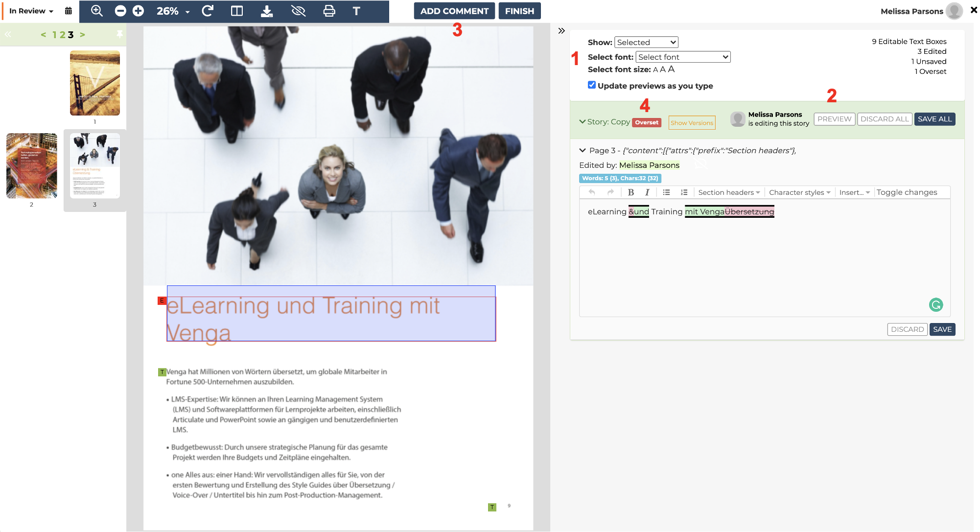Click the download document icon

(267, 11)
